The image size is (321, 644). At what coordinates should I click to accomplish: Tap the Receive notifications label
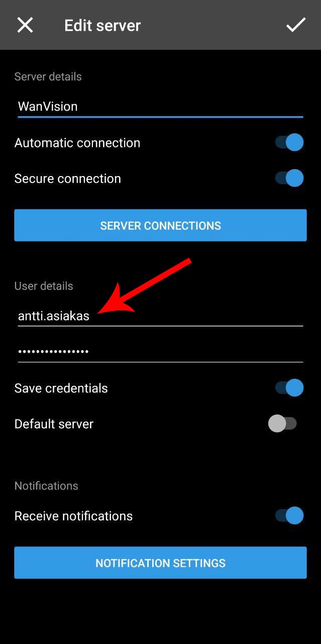tap(74, 516)
